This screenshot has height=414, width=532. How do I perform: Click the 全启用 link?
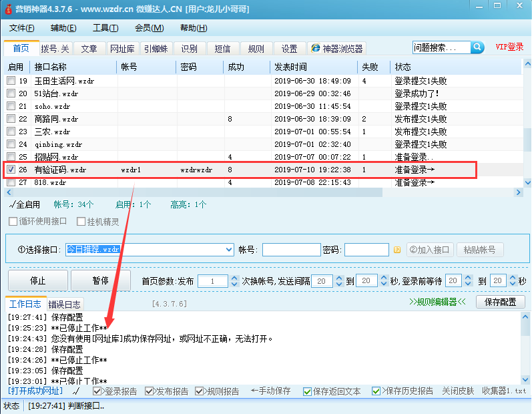(x=25, y=204)
